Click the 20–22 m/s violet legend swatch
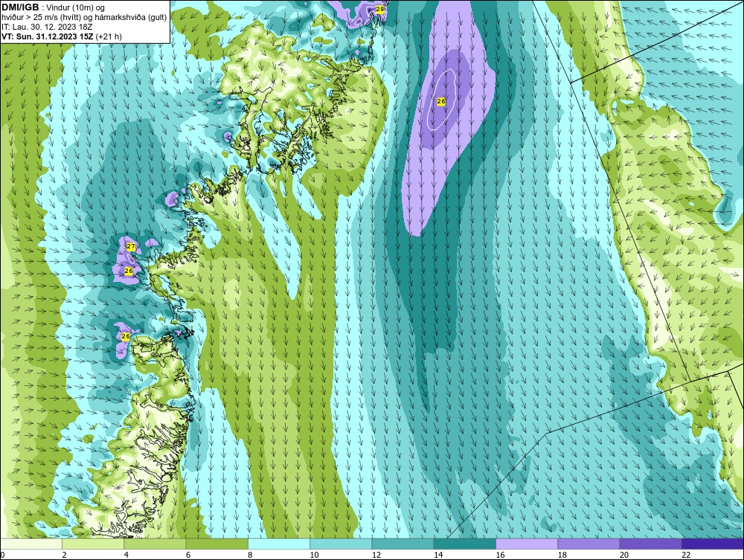 pos(650,544)
